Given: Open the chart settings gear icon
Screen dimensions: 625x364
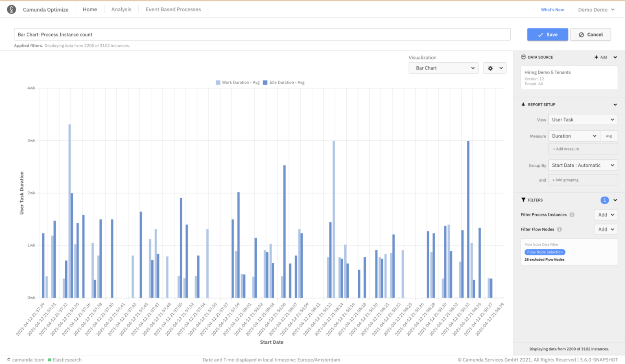Looking at the screenshot, I should coord(490,68).
